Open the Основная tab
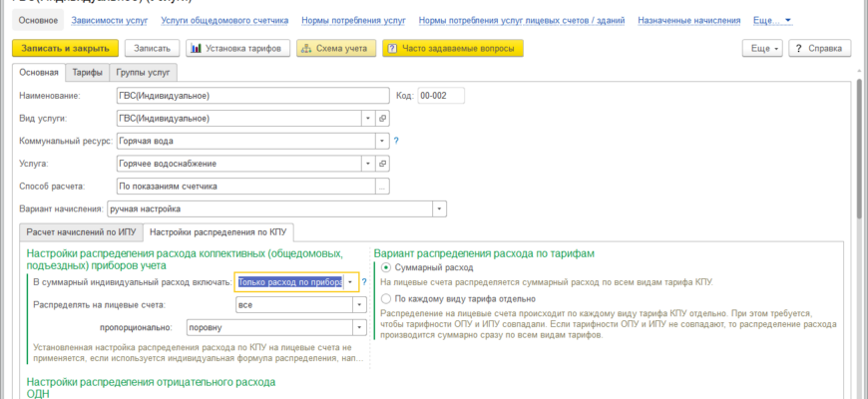868x399 pixels. (39, 73)
